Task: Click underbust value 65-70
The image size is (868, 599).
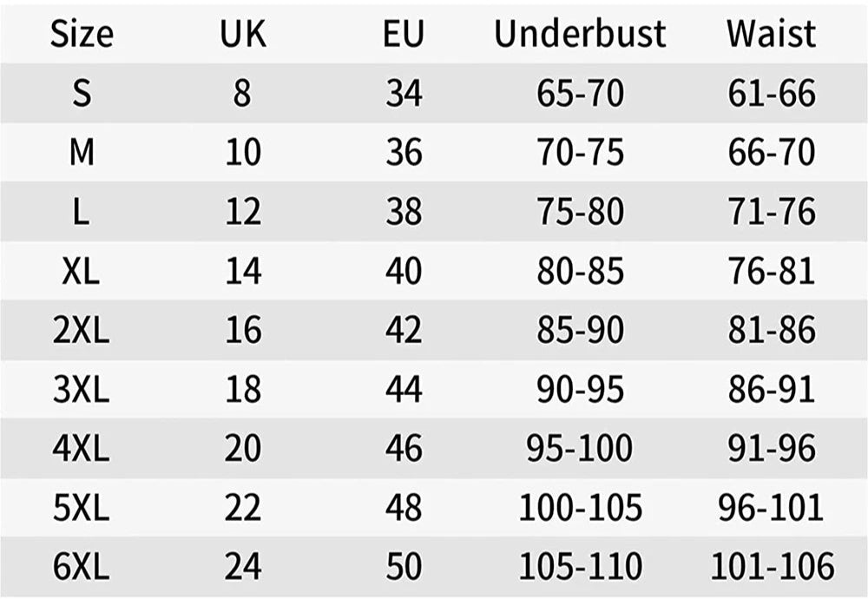Action: (580, 93)
